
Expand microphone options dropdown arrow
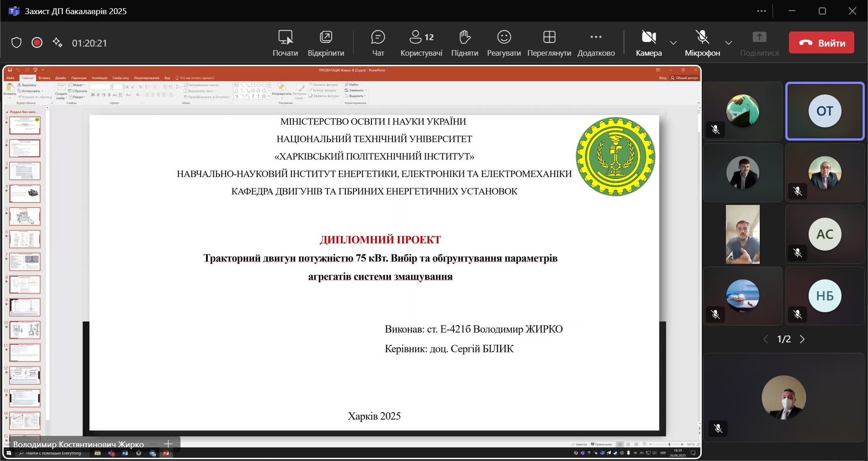click(729, 43)
